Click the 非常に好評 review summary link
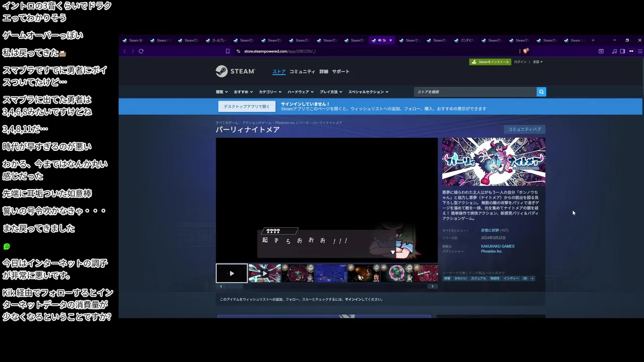The image size is (644, 362). pyautogui.click(x=490, y=230)
